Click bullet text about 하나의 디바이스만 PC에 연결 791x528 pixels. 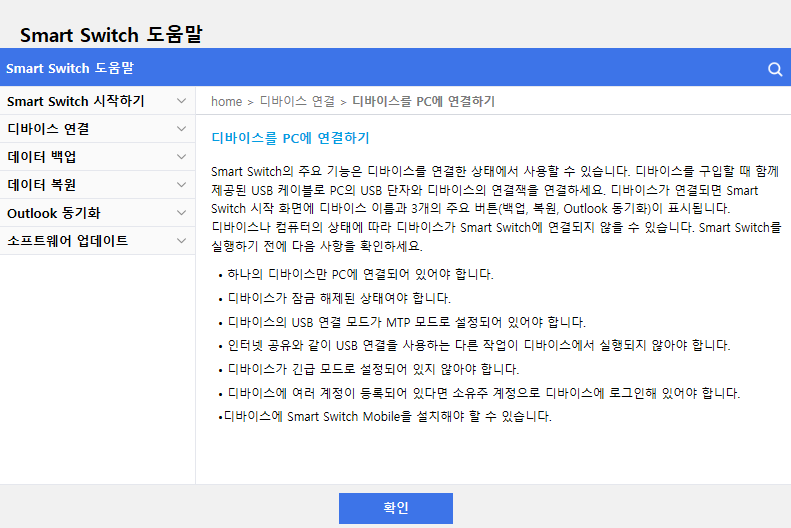360,274
